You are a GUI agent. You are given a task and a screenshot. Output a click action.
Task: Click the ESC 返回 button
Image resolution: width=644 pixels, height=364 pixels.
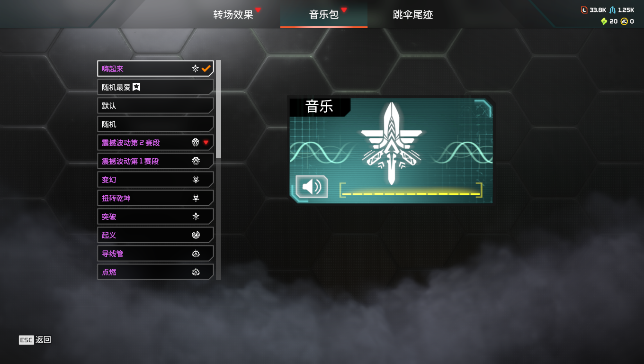[35, 340]
